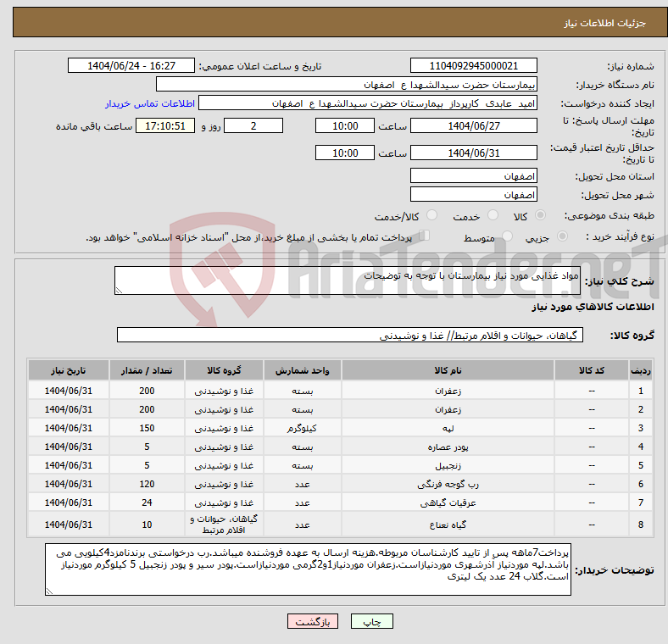This screenshot has width=668, height=644.
Task: Click the resize handle of buyer notes box
Action: (49, 591)
